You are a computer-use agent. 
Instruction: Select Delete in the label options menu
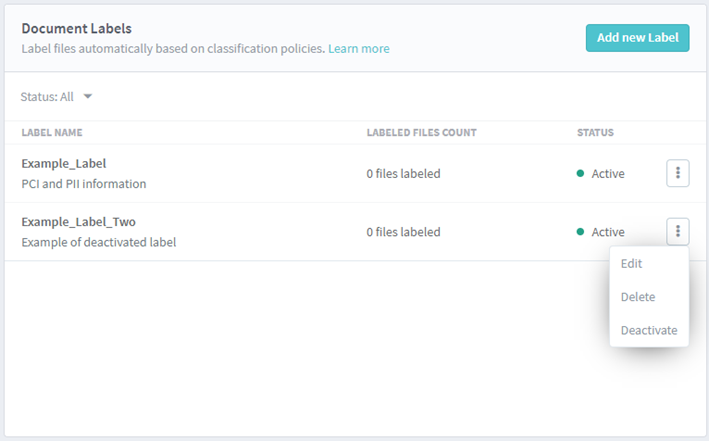[638, 297]
